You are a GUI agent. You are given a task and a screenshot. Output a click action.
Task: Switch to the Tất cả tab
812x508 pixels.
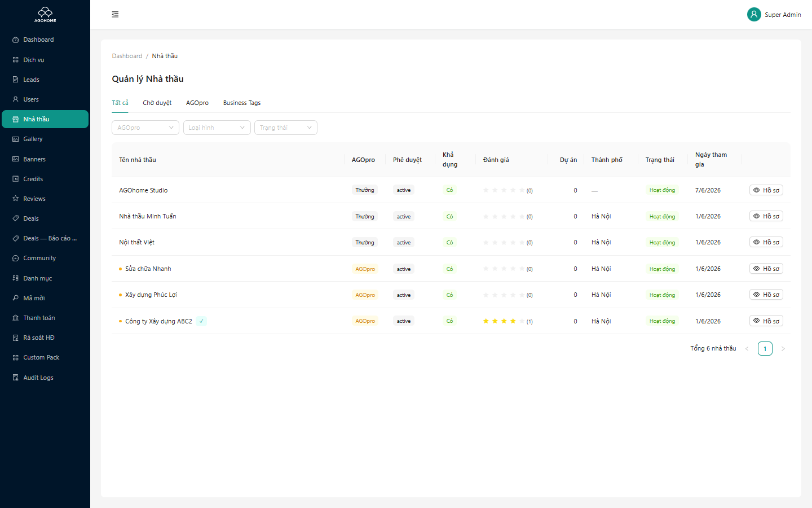coord(120,103)
